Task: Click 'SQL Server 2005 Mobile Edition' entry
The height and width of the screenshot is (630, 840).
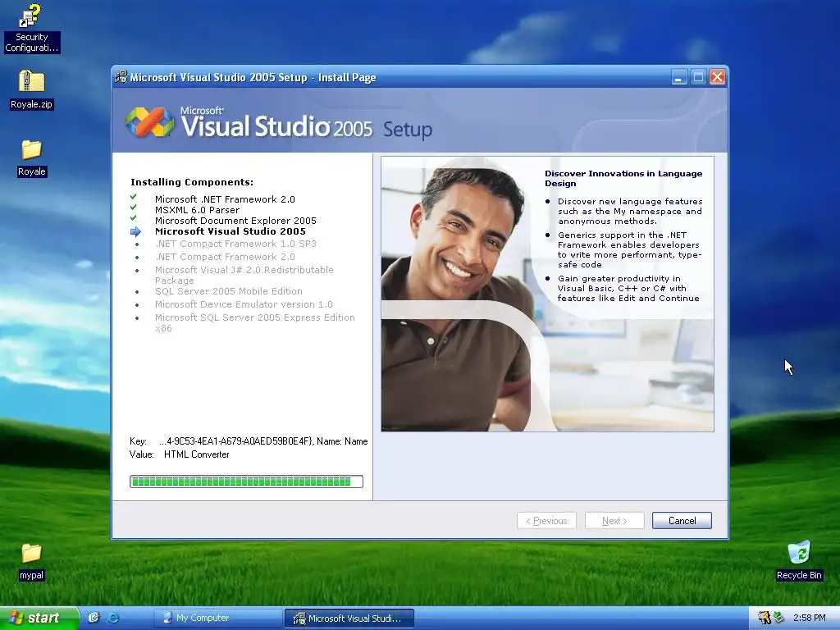Action: coord(229,291)
